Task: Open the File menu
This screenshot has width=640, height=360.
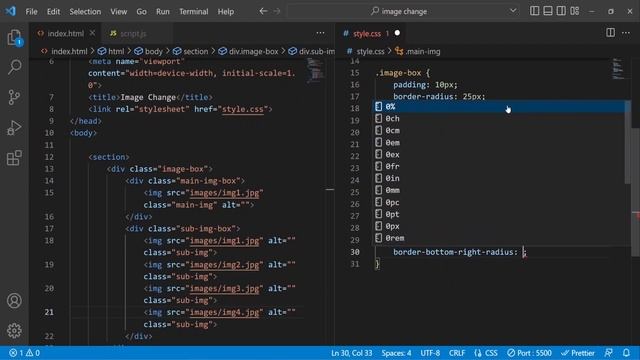Action: tap(31, 11)
